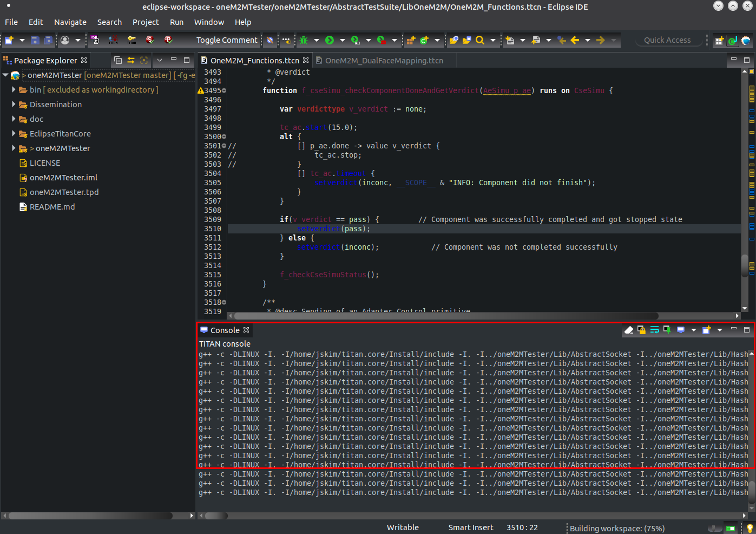Click the Next Annotation toolbar icon
The image size is (756, 534).
tap(510, 40)
